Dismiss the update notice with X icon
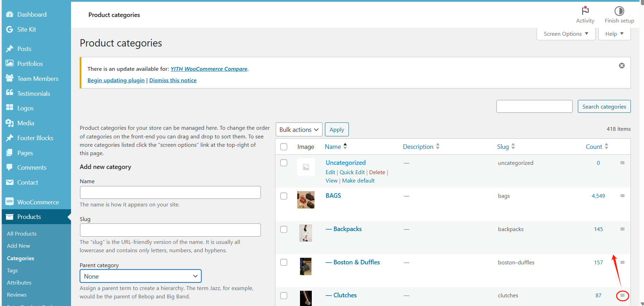This screenshot has height=306, width=644. pos(622,66)
